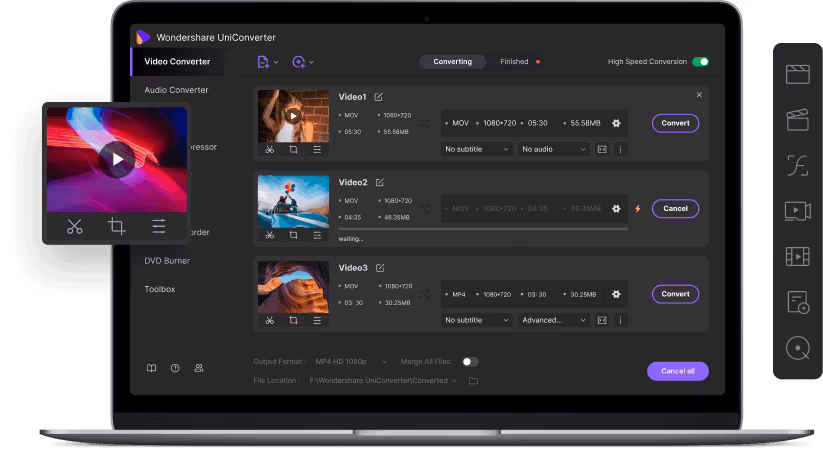
Task: Select Audio Converter in the sidebar
Action: (x=176, y=90)
